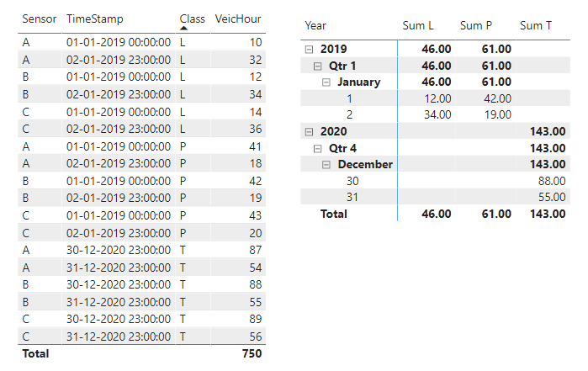Click VeicHour value 89
The height and width of the screenshot is (371, 588).
click(x=256, y=319)
